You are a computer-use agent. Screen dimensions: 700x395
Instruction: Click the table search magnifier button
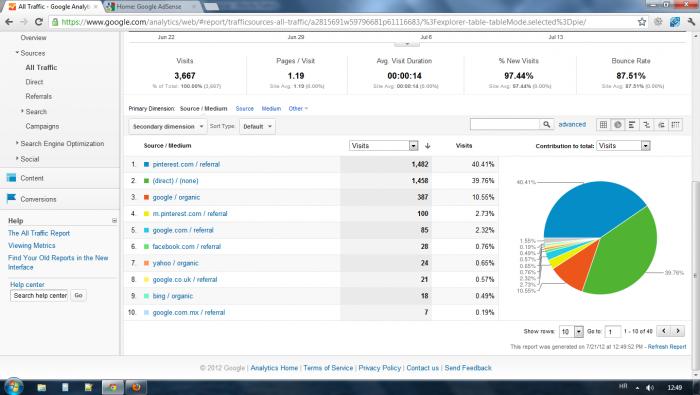click(546, 125)
